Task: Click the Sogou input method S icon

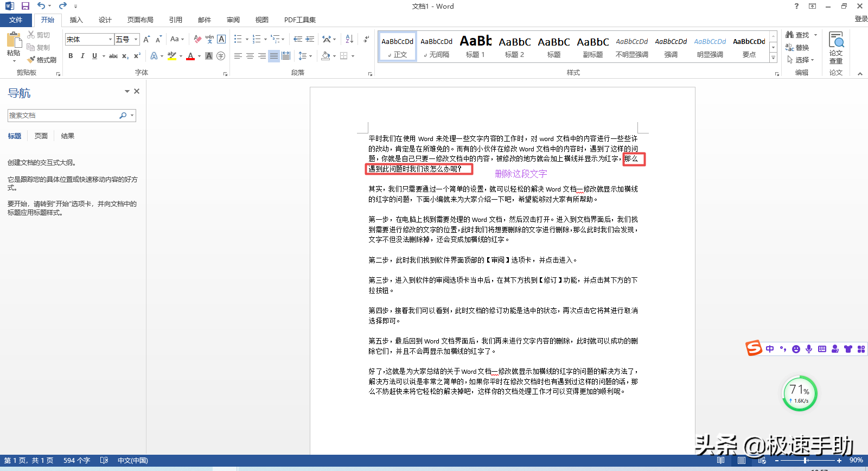Action: coord(754,348)
